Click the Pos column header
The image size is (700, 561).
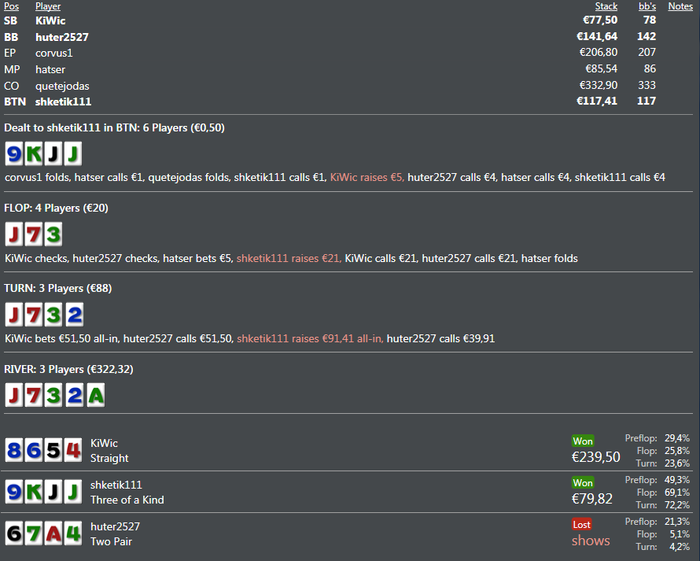click(12, 6)
